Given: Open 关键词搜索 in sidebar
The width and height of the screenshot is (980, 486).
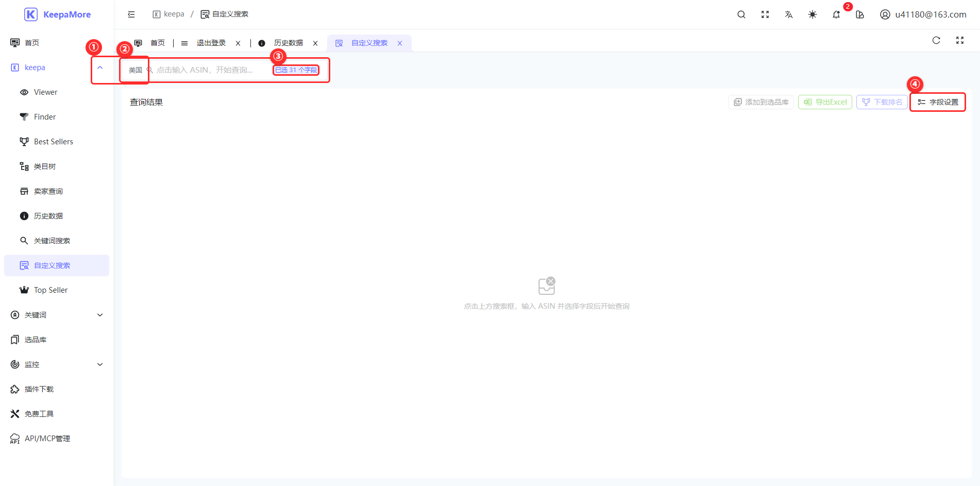Looking at the screenshot, I should pyautogui.click(x=57, y=241).
